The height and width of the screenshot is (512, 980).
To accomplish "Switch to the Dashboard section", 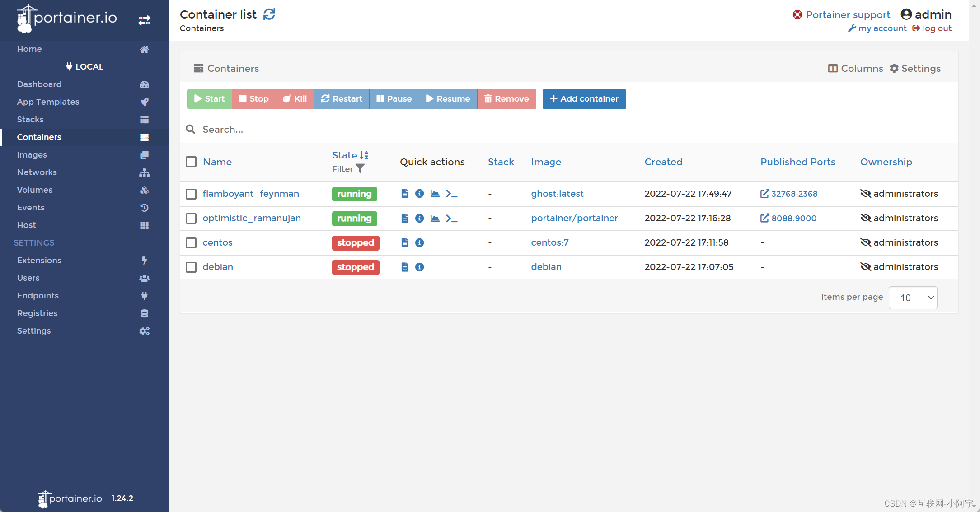I will (39, 84).
